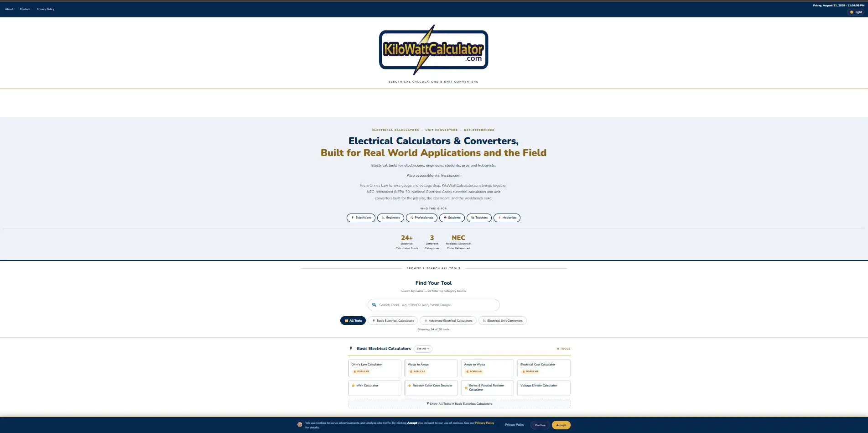
Task: Click See All next to Basic Electrical Calculators
Action: (x=423, y=349)
